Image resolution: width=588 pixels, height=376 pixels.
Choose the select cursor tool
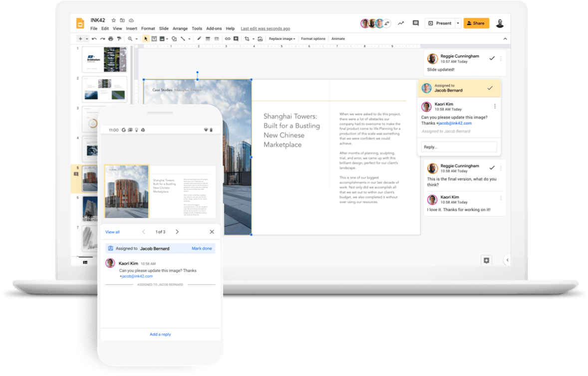pyautogui.click(x=146, y=38)
